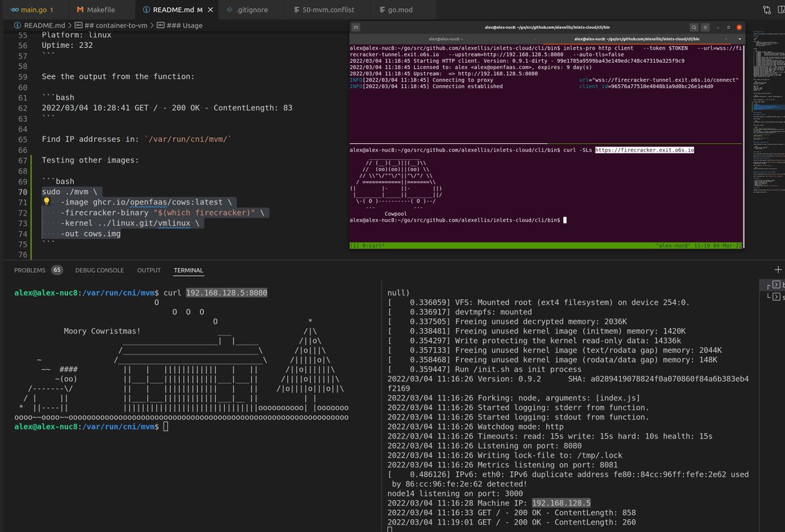This screenshot has height=532, width=785.
Task: Click the 'Cowpool' caption in Ubuntu terminal
Action: (x=396, y=214)
